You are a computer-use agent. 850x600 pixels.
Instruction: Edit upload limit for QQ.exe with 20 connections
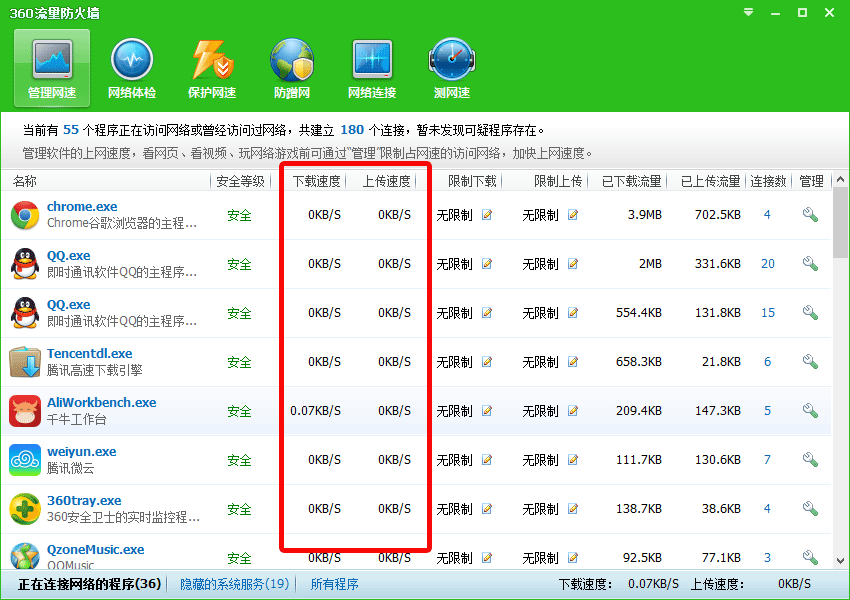point(572,264)
